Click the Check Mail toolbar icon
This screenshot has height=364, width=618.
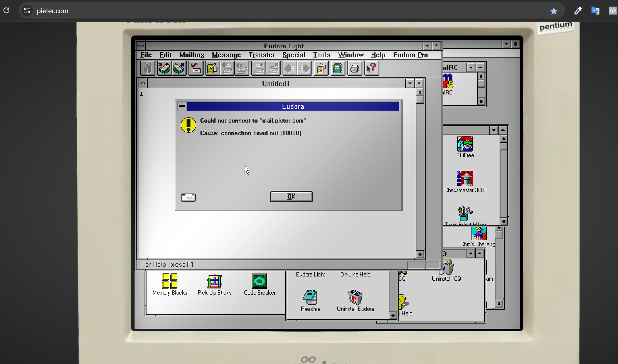point(196,69)
